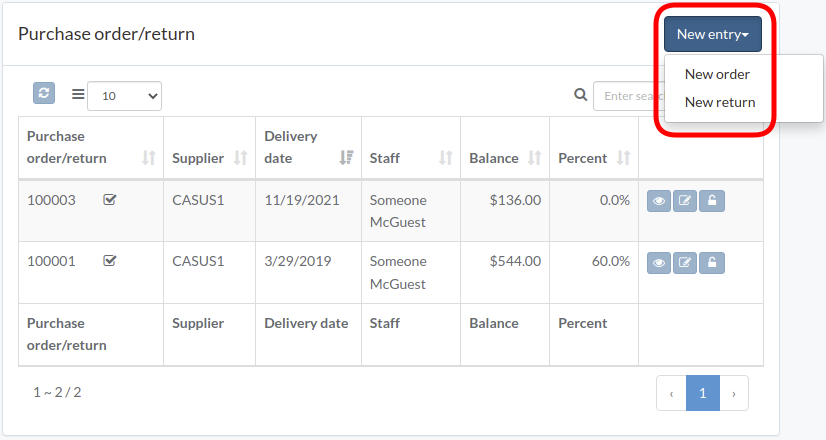Click the Staff footer label

(x=385, y=323)
